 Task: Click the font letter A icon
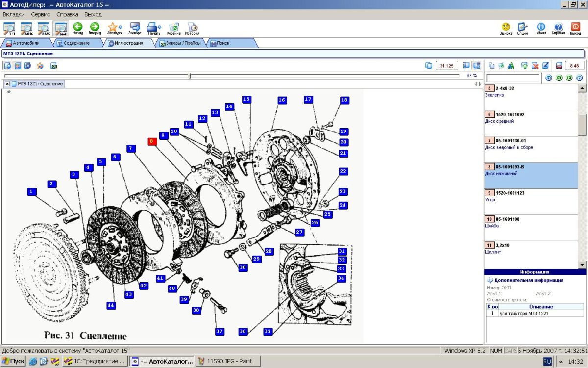click(x=511, y=65)
